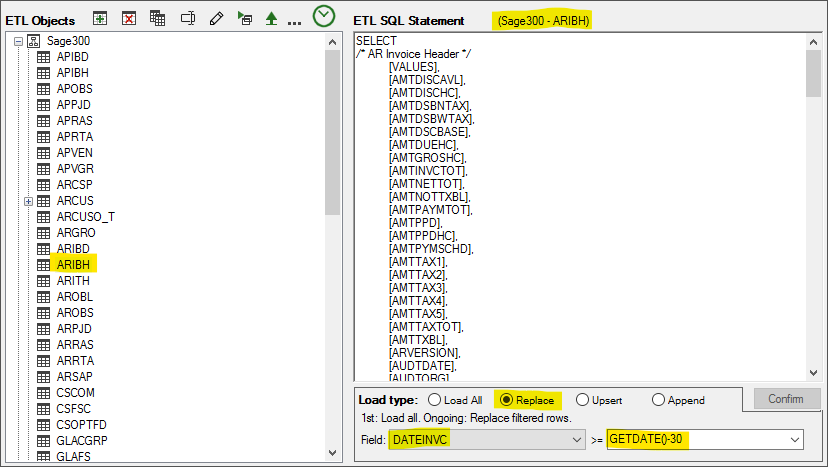Select the Load All radio button
Screen dimensions: 828x467
[x=433, y=400]
